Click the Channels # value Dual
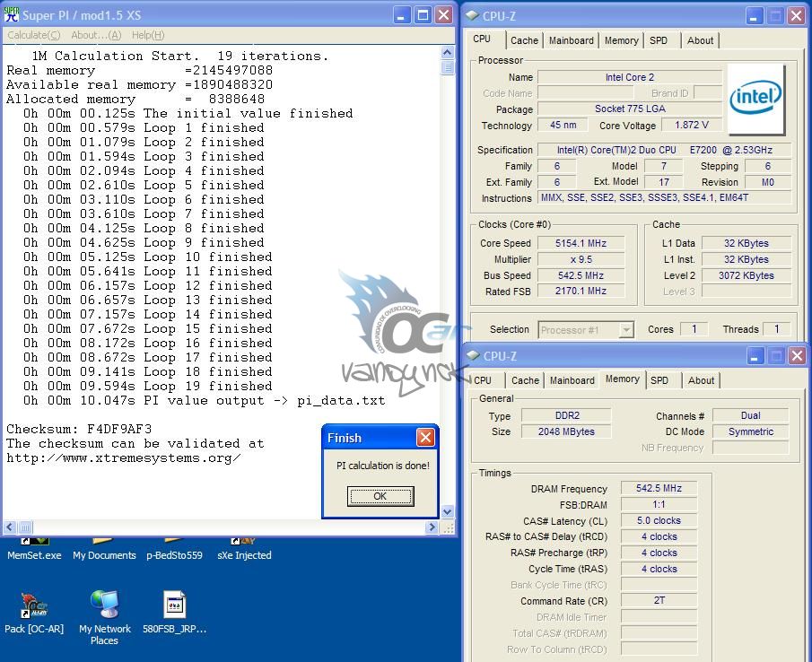Screen dimensions: 812x662 (x=750, y=415)
